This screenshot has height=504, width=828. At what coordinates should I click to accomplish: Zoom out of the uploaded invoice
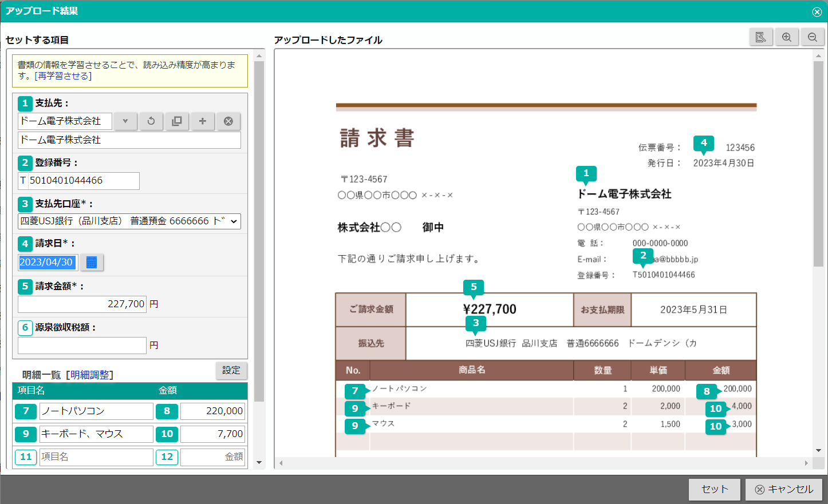point(813,37)
